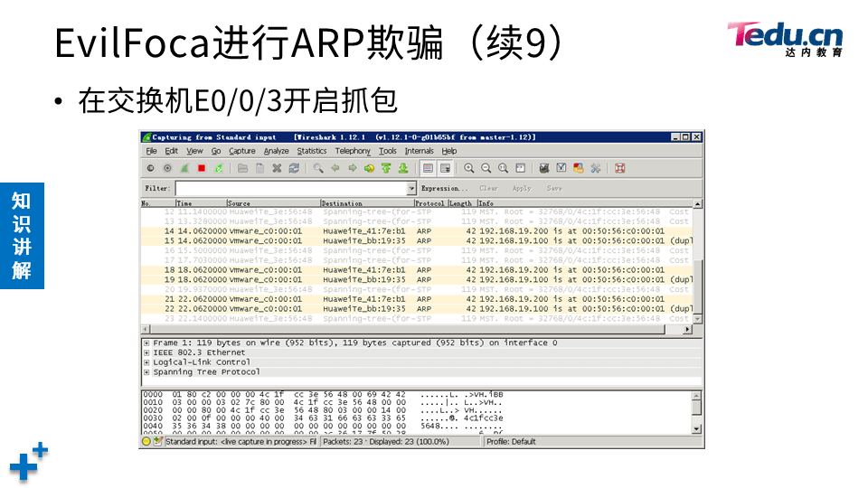This screenshot has height=488, width=868.
Task: Sort by the Length column header
Action: (462, 203)
